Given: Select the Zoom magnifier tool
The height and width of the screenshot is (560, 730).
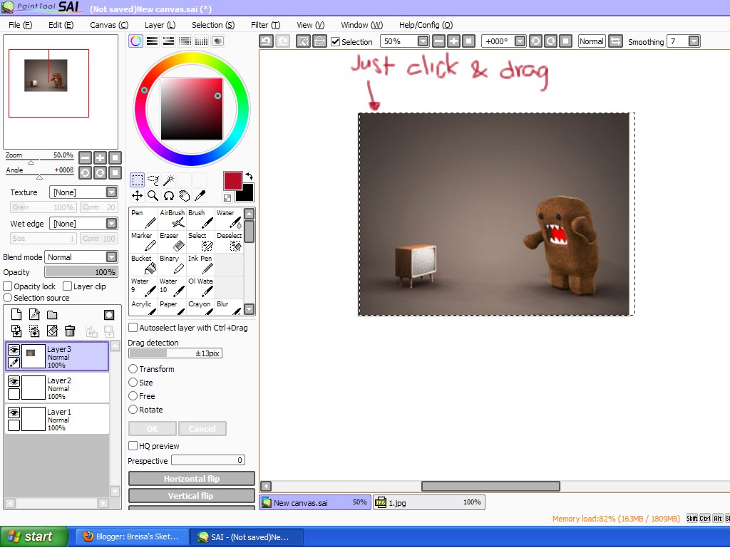Looking at the screenshot, I should click(153, 196).
